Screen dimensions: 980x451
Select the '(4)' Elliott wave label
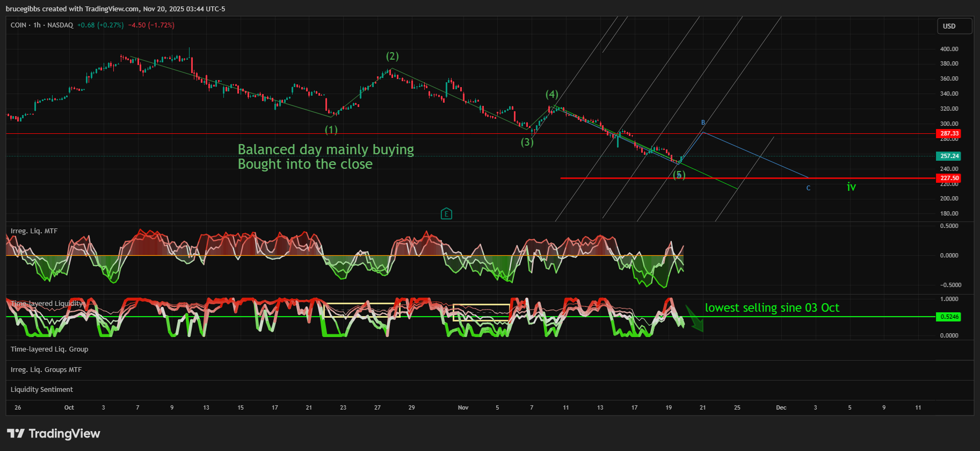[x=551, y=95]
